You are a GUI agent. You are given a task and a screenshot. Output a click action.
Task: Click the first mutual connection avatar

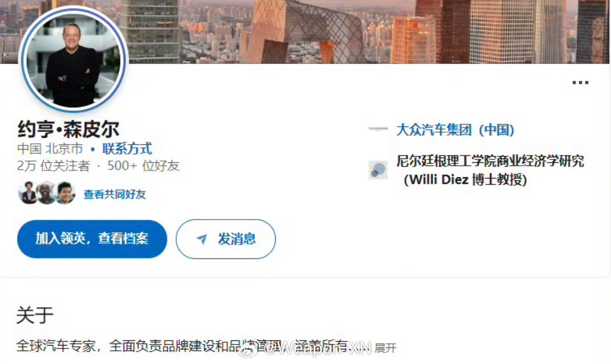point(28,193)
